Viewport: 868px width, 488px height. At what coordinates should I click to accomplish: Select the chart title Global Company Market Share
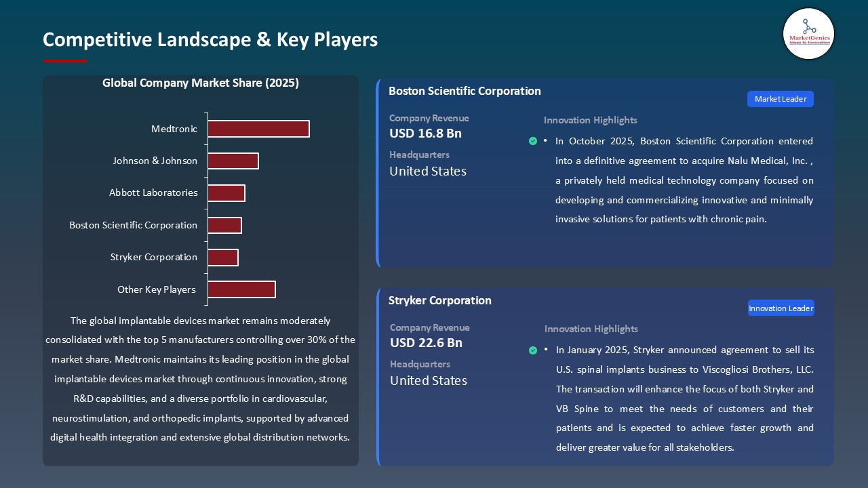click(x=201, y=83)
